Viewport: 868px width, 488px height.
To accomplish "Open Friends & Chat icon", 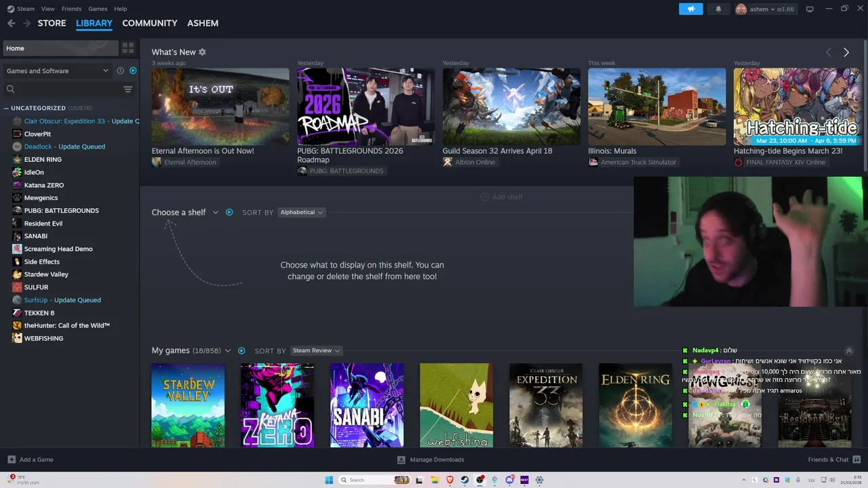I will click(856, 460).
